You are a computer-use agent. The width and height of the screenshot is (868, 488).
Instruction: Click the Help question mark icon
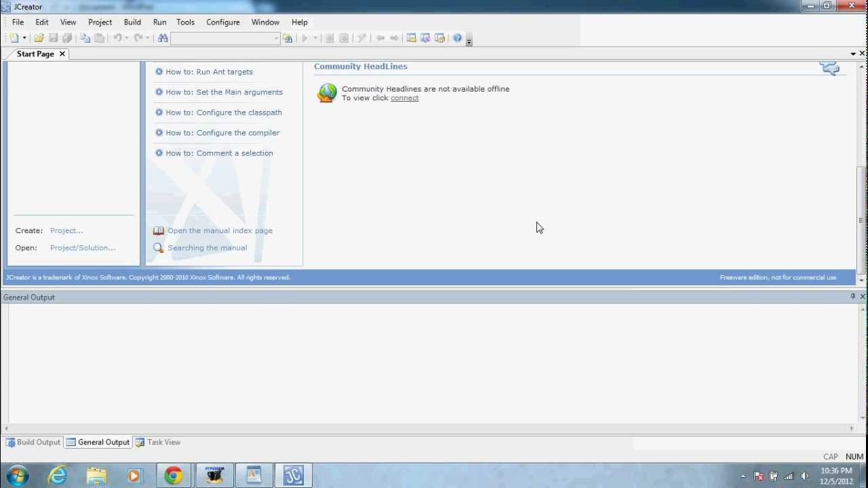click(x=458, y=39)
